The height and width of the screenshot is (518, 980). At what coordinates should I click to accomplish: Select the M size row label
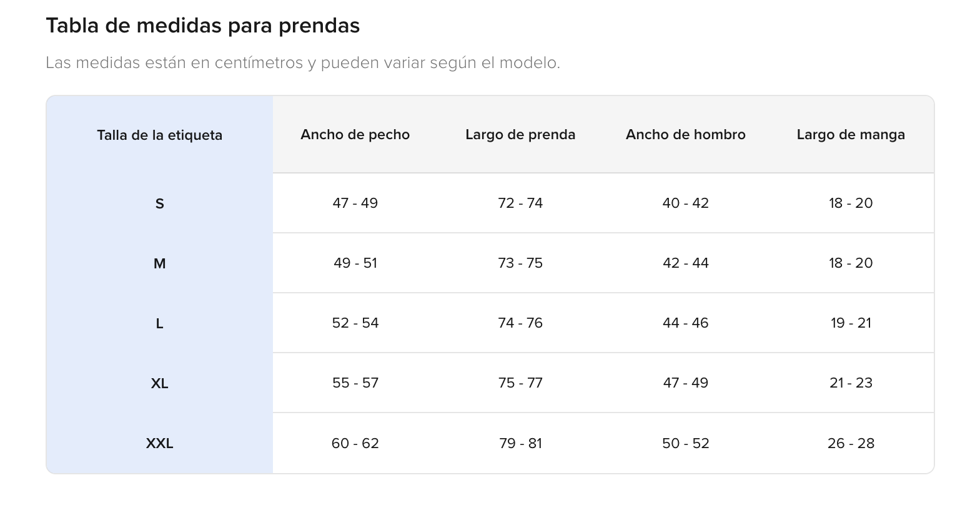(x=159, y=263)
